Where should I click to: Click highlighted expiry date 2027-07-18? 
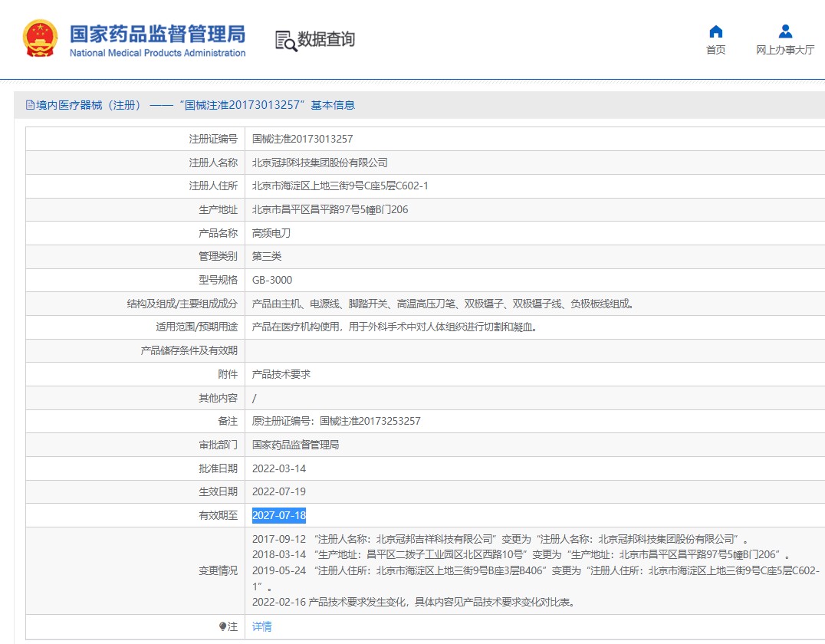tap(279, 515)
